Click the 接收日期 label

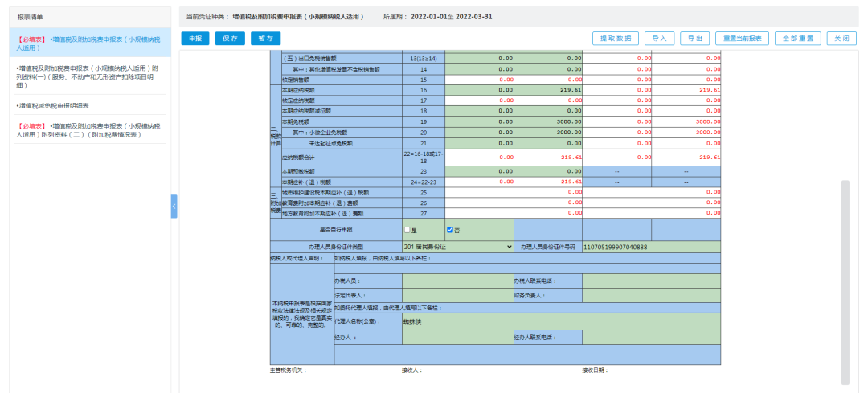coord(595,370)
